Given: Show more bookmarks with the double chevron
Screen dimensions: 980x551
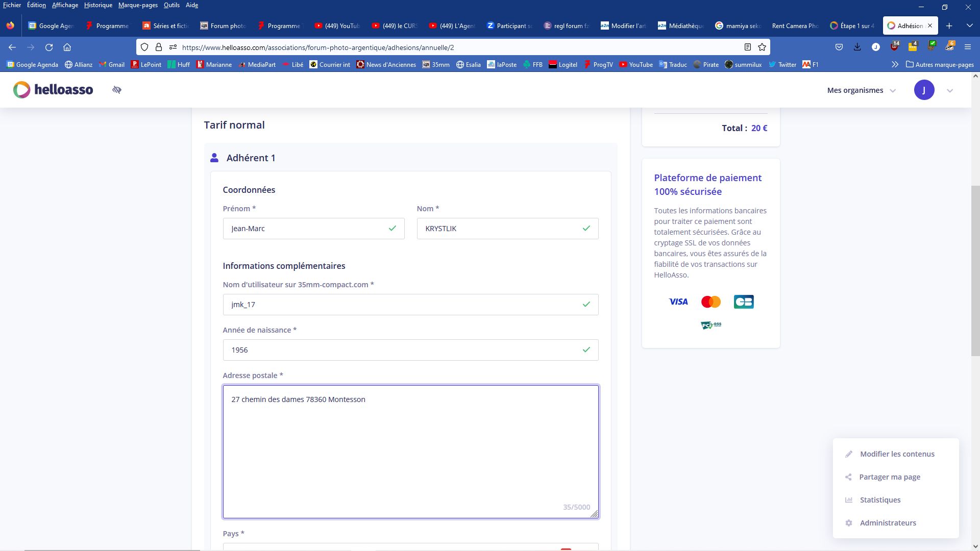Looking at the screenshot, I should pos(895,64).
